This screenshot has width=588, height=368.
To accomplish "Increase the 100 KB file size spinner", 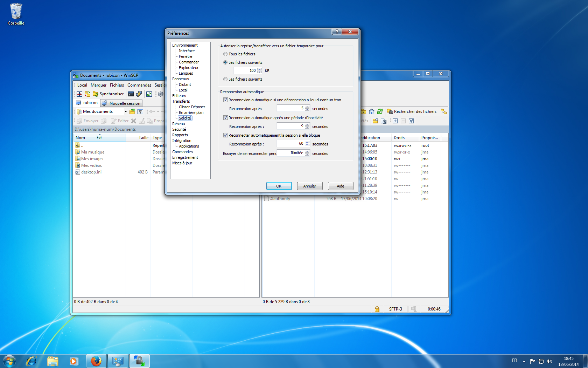I will tap(260, 69).
